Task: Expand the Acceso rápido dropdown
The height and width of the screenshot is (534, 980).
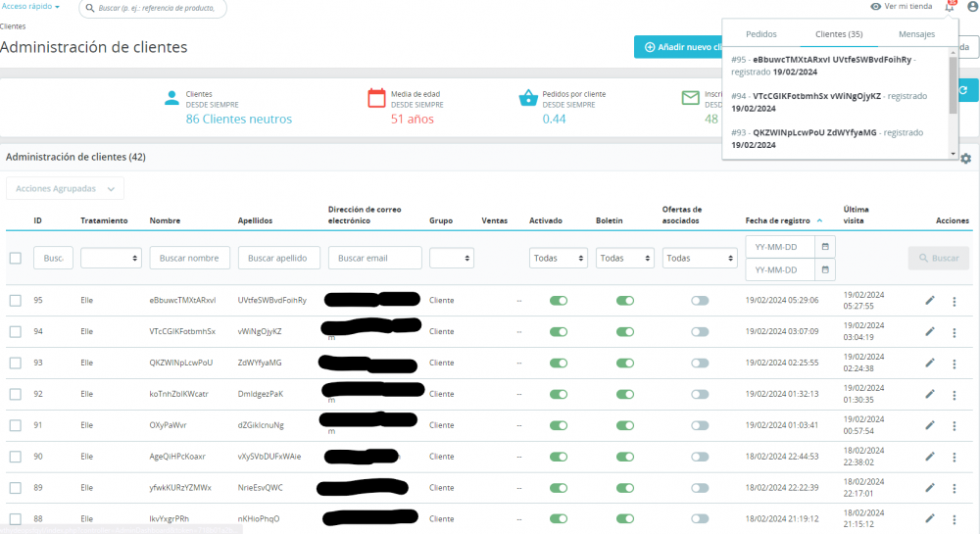Action: point(30,6)
